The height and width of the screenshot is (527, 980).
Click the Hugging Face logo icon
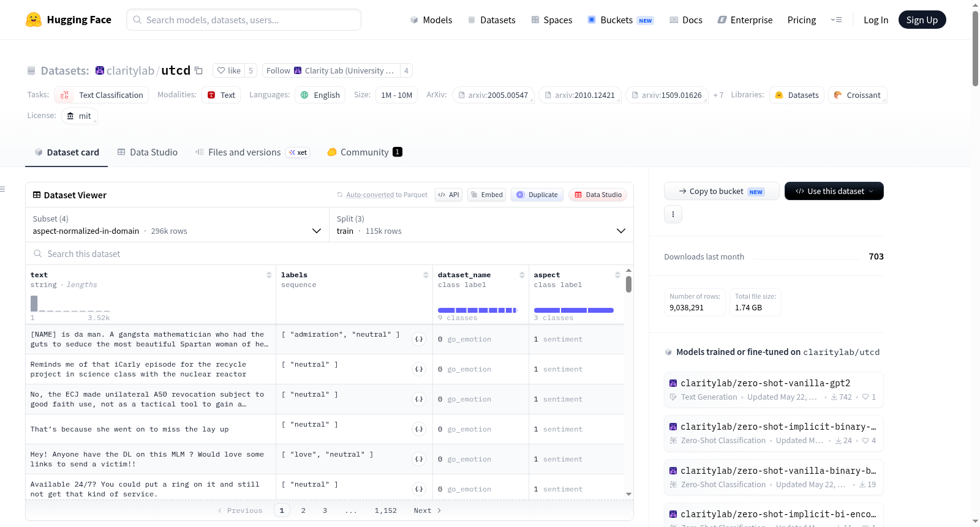click(x=34, y=20)
